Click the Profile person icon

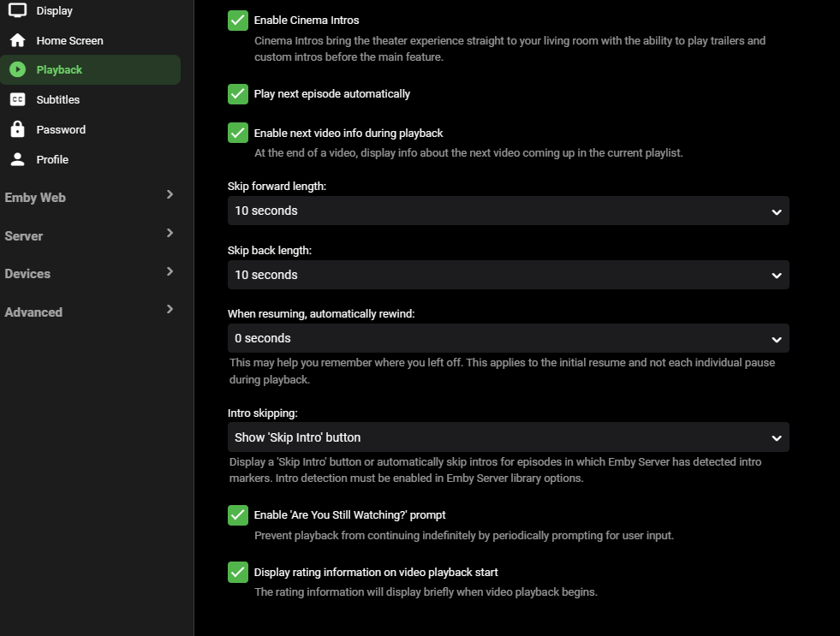(x=17, y=159)
